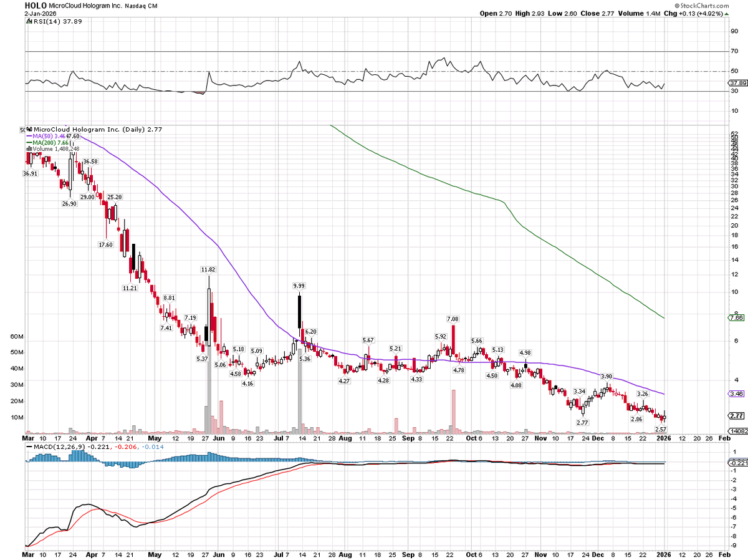Click the purple MA(50) legend entry
The height and width of the screenshot is (560, 748).
[x=46, y=136]
